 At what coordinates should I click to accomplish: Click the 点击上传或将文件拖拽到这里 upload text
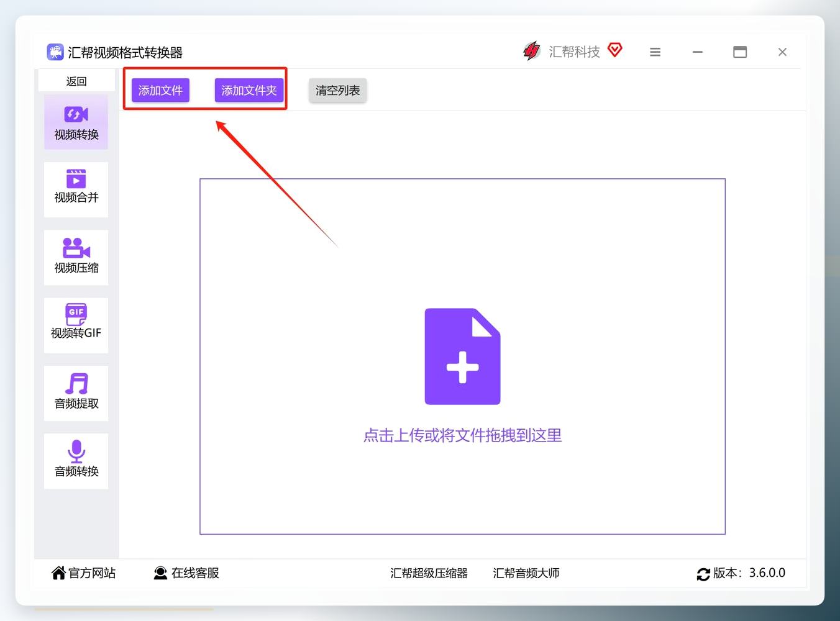point(462,435)
